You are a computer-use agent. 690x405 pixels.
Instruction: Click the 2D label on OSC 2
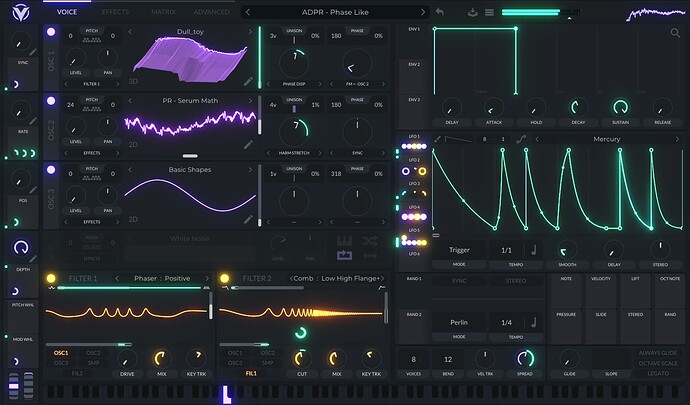133,144
